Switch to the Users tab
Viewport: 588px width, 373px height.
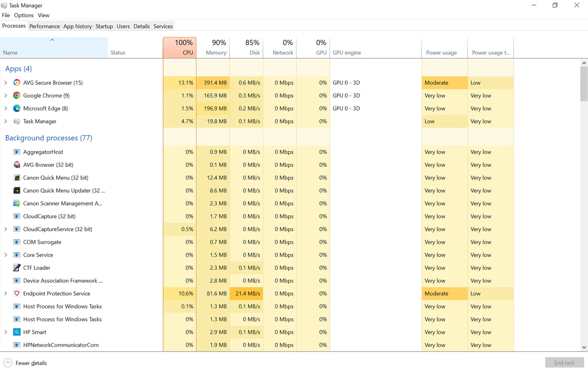coord(123,26)
